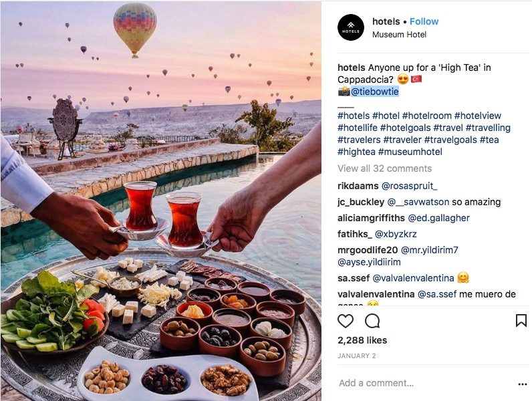Click the hot air balloon photo
The image size is (532, 401).
click(161, 201)
